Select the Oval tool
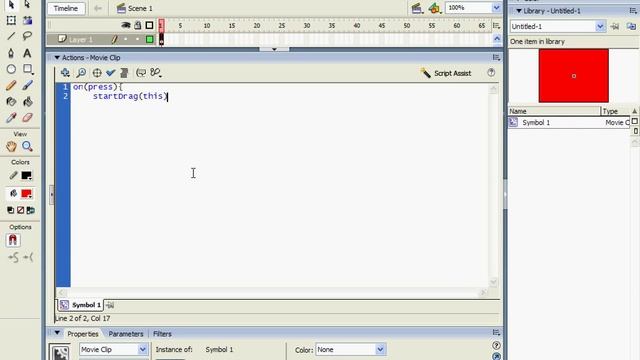The width and height of the screenshot is (640, 360). 11,69
